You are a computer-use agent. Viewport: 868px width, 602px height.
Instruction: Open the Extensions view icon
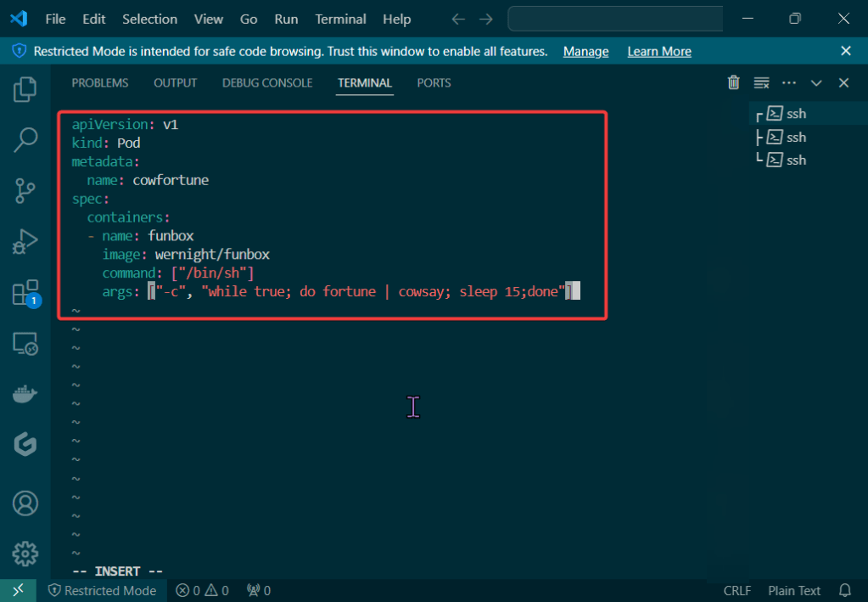(x=25, y=293)
